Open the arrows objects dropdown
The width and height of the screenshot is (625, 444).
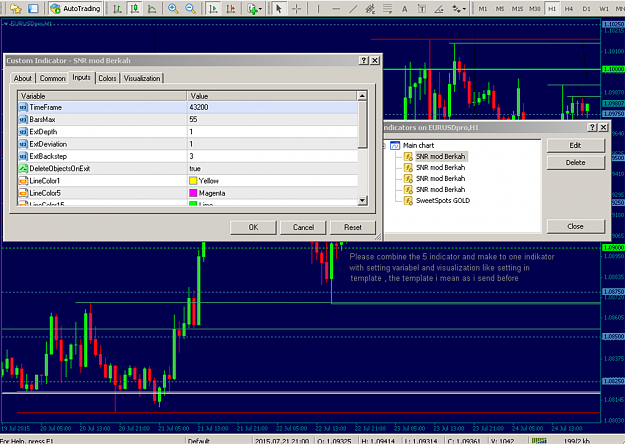[459, 8]
